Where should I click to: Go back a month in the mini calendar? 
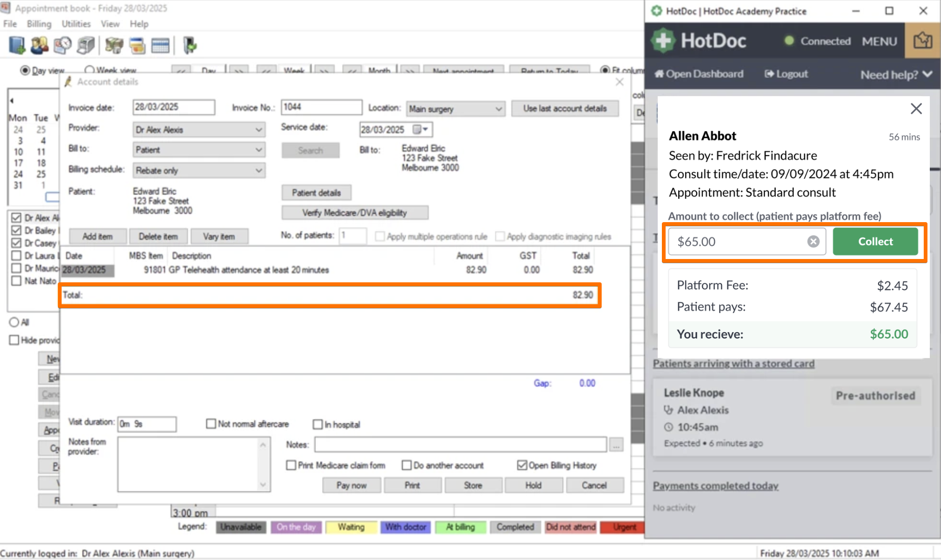pyautogui.click(x=12, y=100)
